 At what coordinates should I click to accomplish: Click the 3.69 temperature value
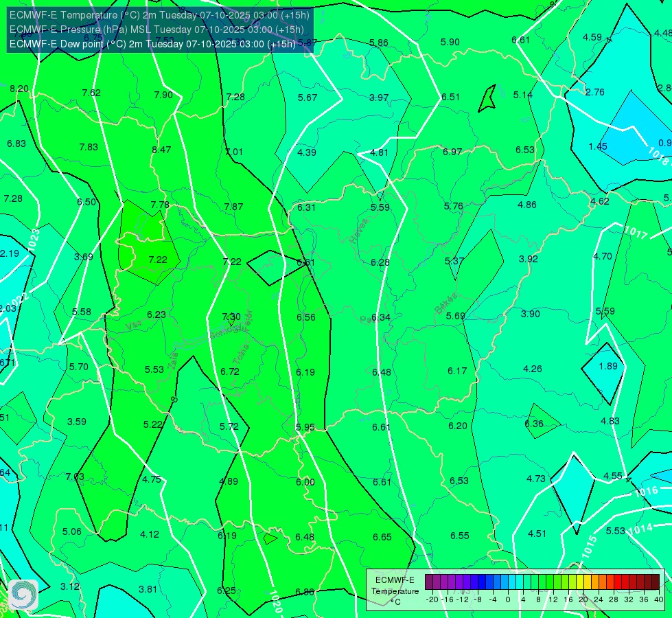click(x=84, y=257)
